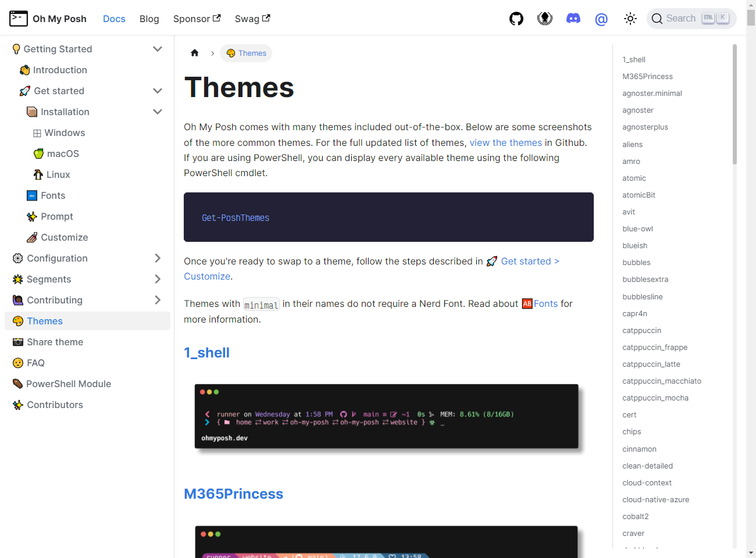Collapse the Getting Started section
Viewport: 756px width, 558px height.
[157, 49]
